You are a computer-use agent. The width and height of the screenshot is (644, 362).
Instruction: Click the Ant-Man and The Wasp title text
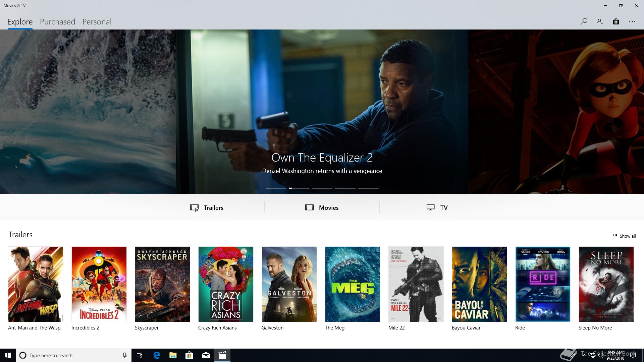point(34,328)
